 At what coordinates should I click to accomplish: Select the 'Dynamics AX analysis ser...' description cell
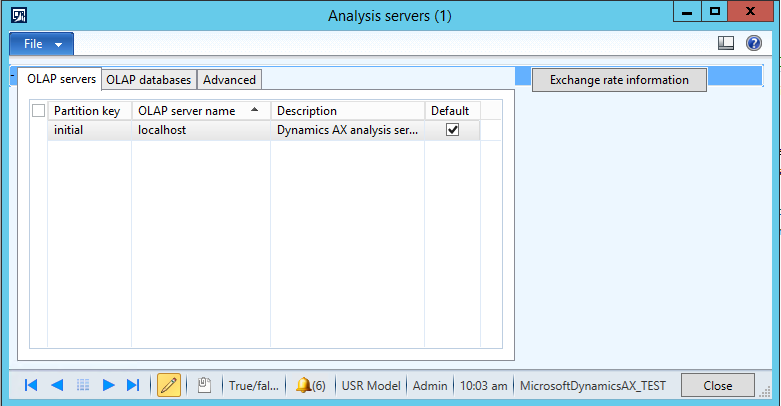(348, 130)
